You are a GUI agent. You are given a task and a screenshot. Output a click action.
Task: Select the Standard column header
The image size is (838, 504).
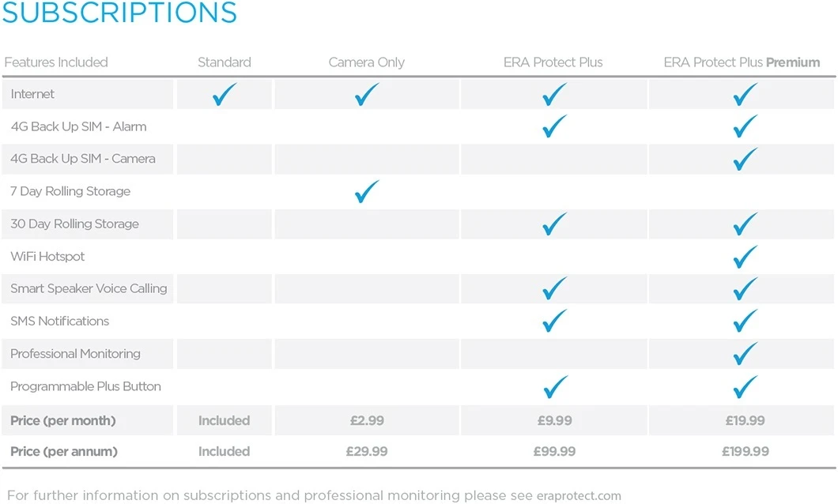pos(225,62)
